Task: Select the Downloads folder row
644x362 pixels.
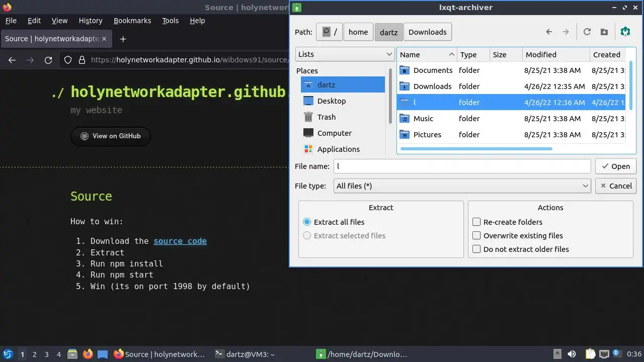Action: pos(511,86)
